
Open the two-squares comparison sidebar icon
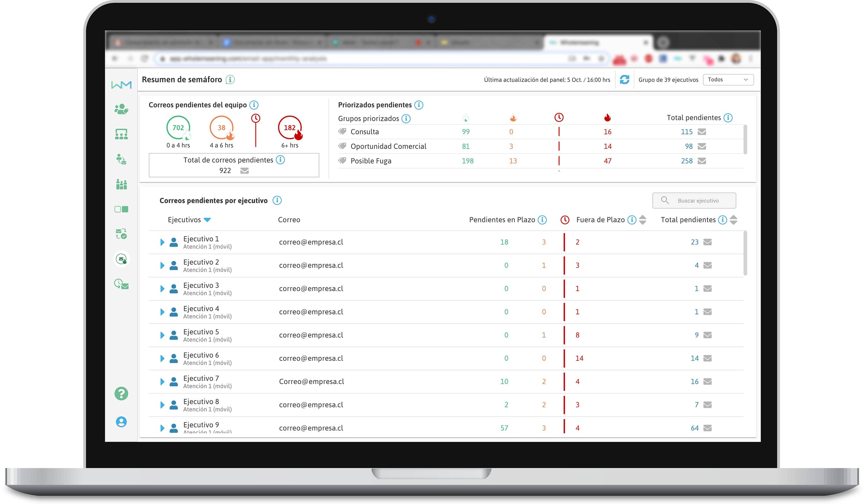pos(121,209)
